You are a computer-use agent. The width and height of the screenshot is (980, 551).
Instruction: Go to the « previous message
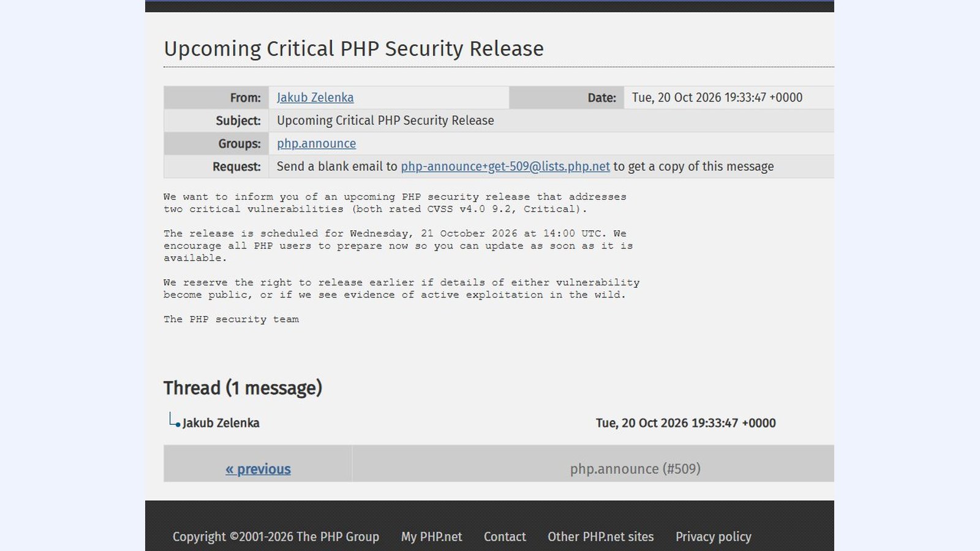[x=258, y=469]
